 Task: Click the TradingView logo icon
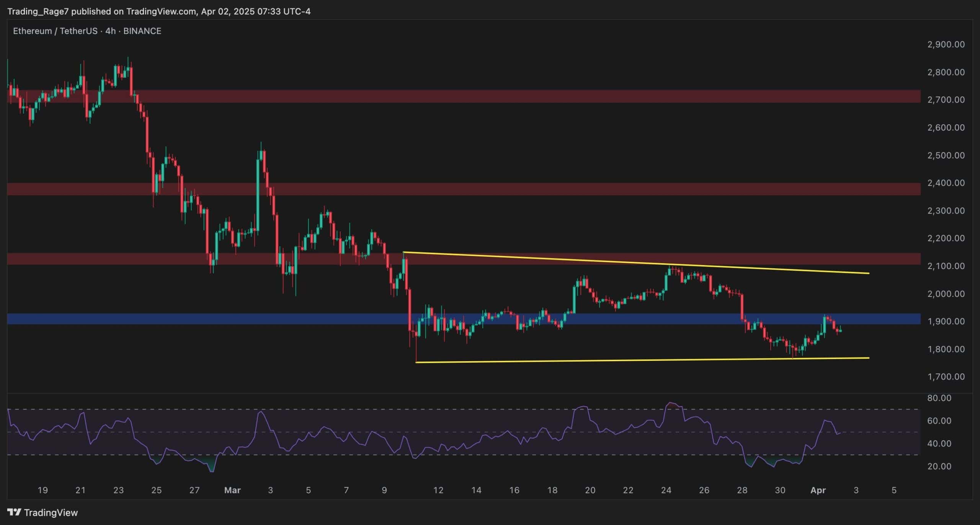(14, 512)
